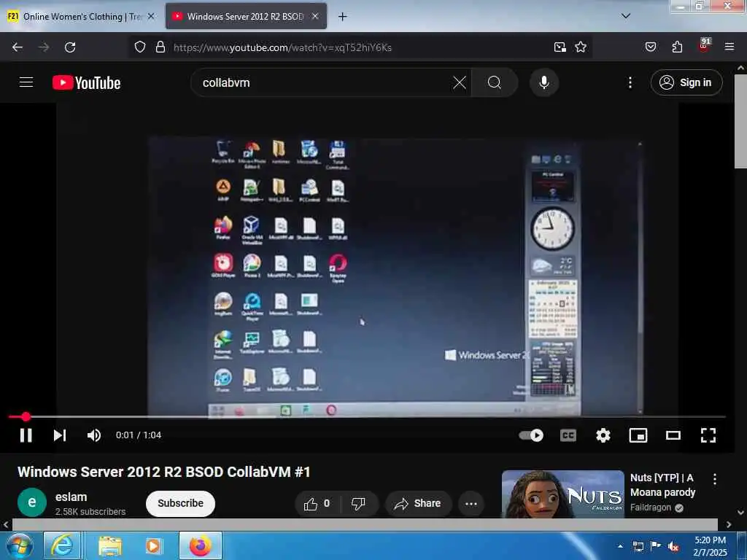Expand the list all tabs dropdown
This screenshot has height=560, width=747.
tap(625, 16)
